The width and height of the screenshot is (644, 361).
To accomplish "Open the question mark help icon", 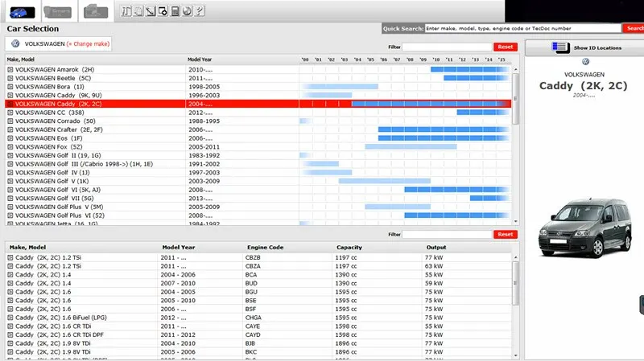I will click(199, 11).
